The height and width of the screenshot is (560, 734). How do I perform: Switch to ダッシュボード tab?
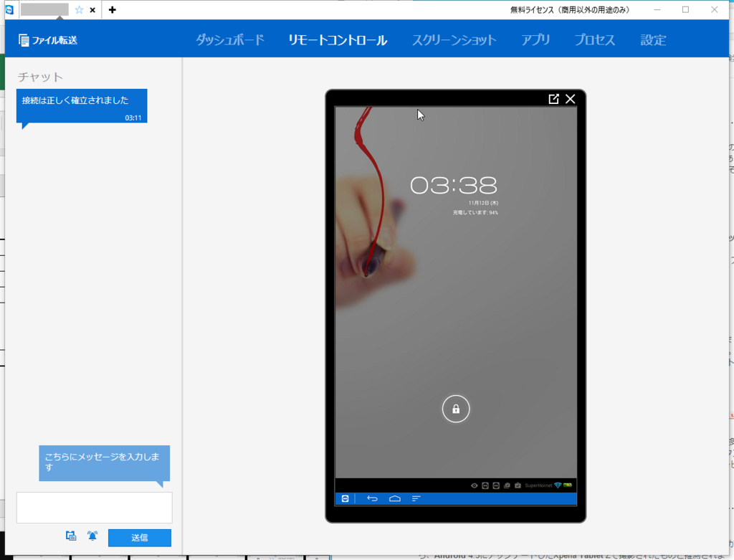230,40
